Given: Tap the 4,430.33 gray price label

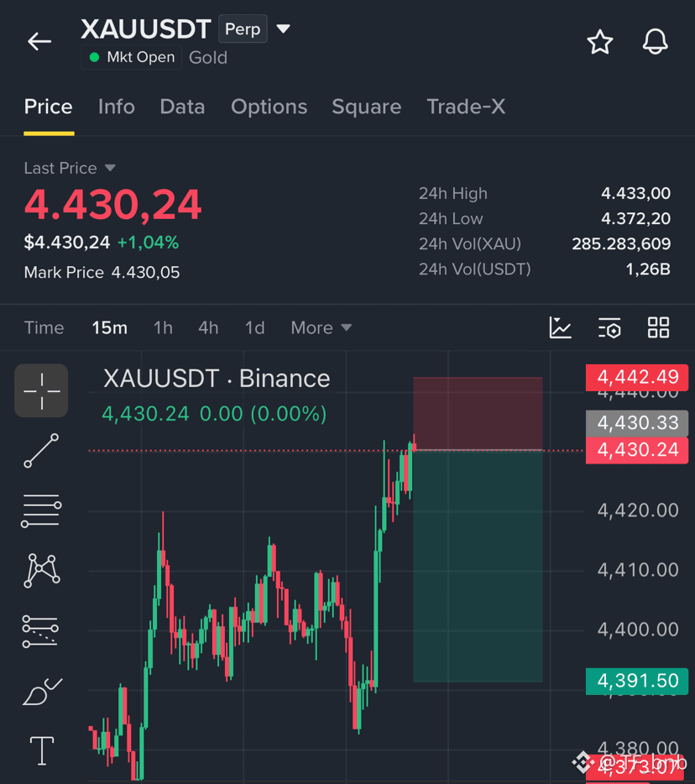Looking at the screenshot, I should pos(637,423).
